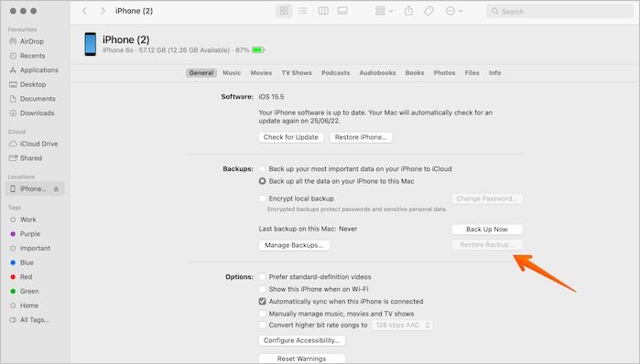Open the group-by dropdown in toolbar

pyautogui.click(x=384, y=11)
